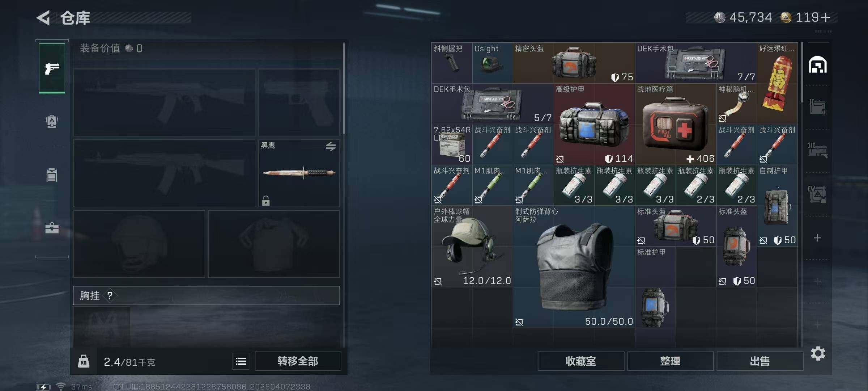Select the main stash home icon
This screenshot has height=391, width=868.
coord(818,65)
